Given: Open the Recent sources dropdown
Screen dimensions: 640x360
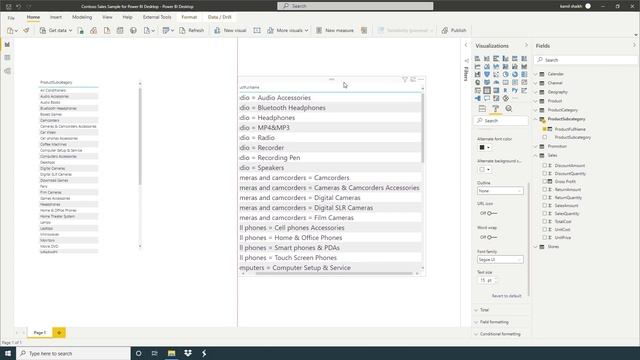Looking at the screenshot, I should coord(149,30).
